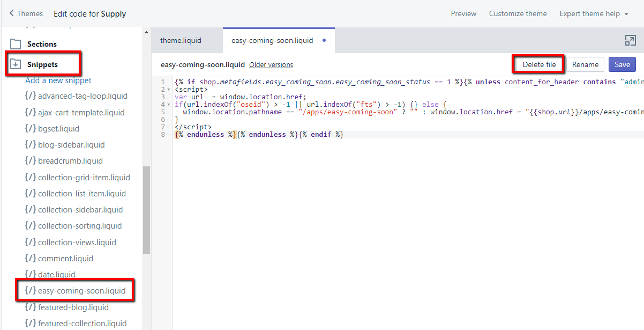Click the sidebar scrollbar up arrow
Image resolution: width=644 pixels, height=330 pixels.
[x=146, y=32]
